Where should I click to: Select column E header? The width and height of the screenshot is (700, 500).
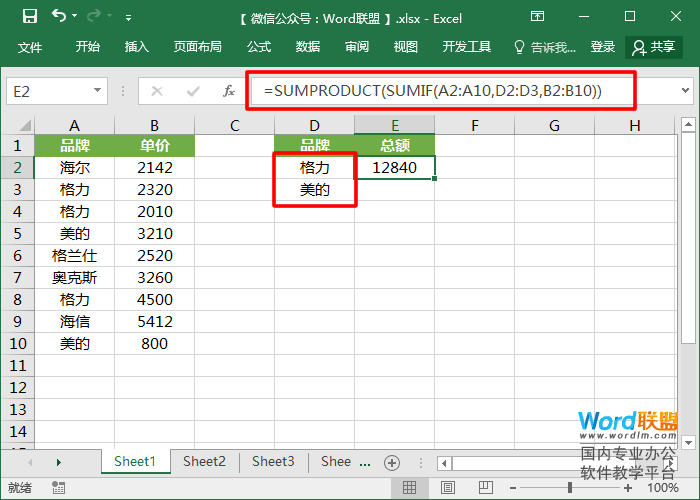(395, 125)
